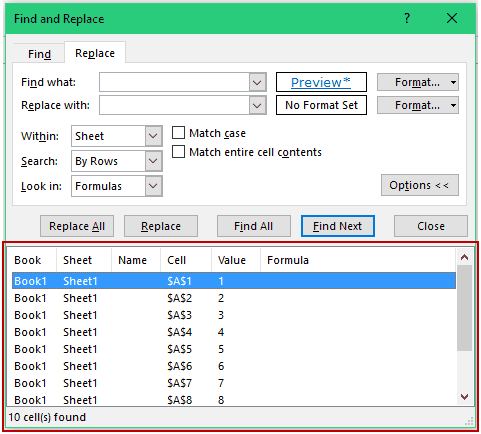Collapse options with Options << button
This screenshot has width=481, height=434.
(x=420, y=185)
